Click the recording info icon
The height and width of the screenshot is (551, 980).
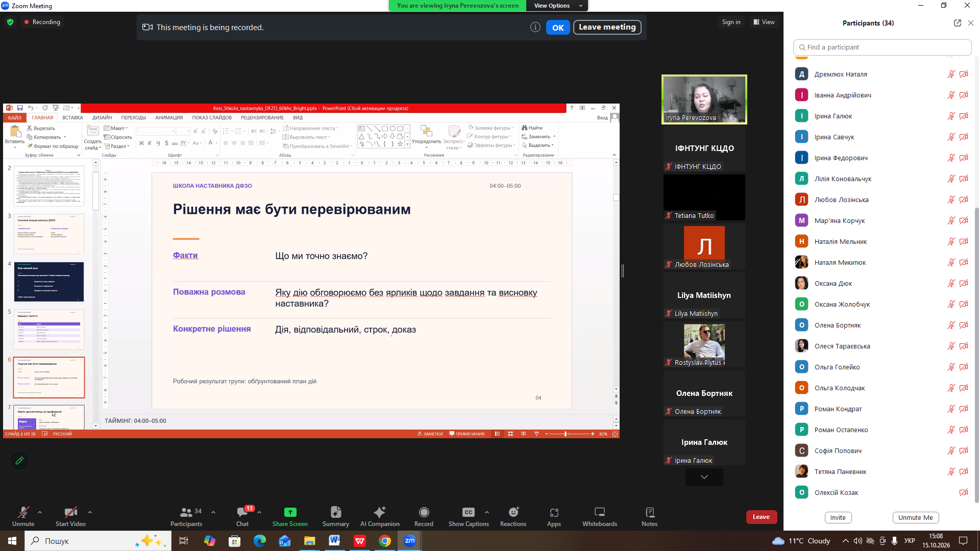tap(535, 28)
